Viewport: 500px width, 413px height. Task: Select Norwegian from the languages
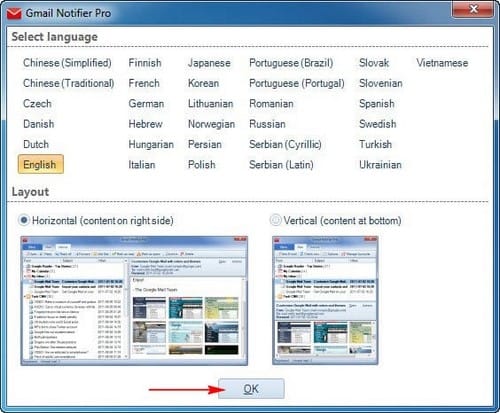pos(211,124)
